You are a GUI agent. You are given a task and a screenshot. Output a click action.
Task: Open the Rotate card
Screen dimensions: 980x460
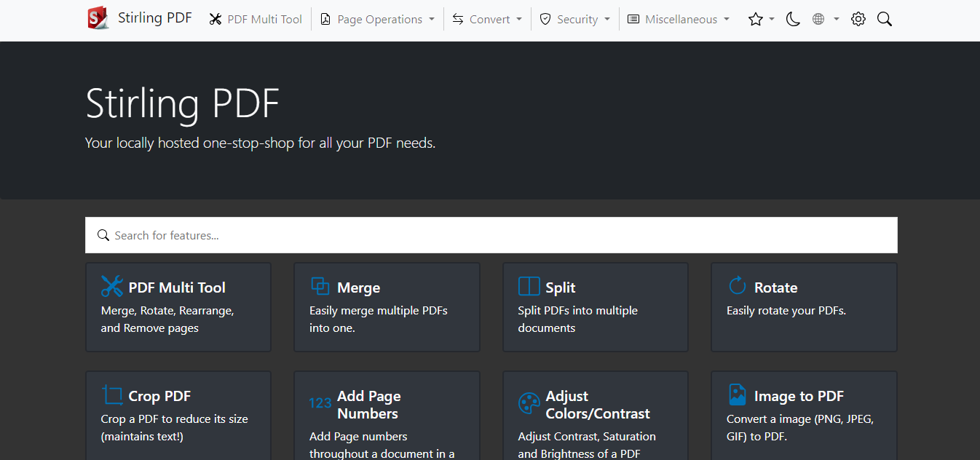point(804,307)
